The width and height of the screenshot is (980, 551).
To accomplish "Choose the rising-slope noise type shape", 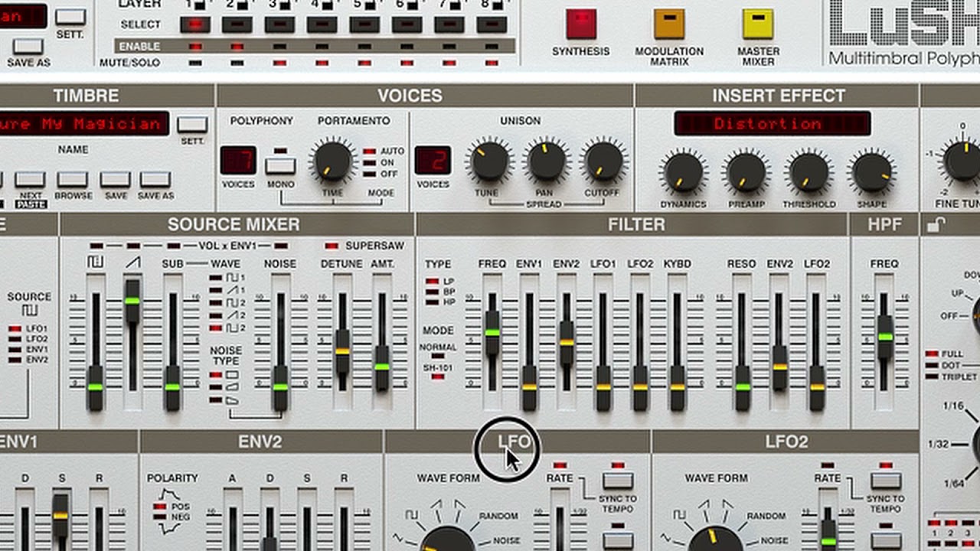I will [231, 387].
